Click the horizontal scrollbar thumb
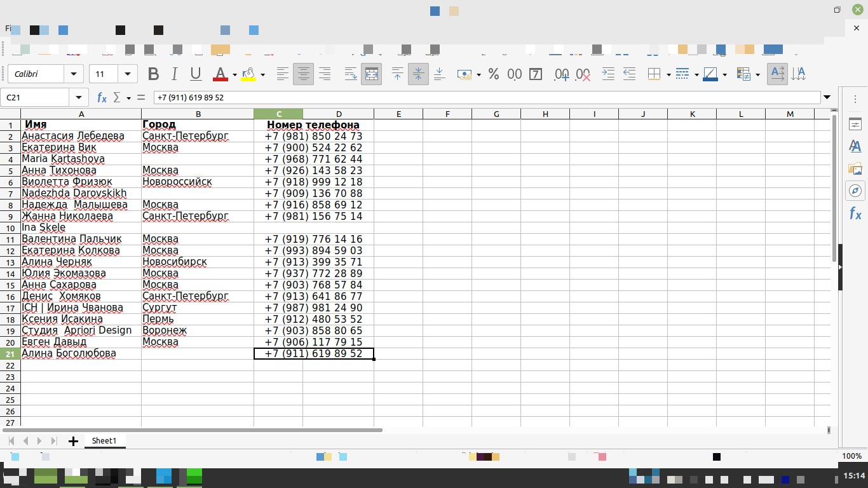 tap(191, 430)
